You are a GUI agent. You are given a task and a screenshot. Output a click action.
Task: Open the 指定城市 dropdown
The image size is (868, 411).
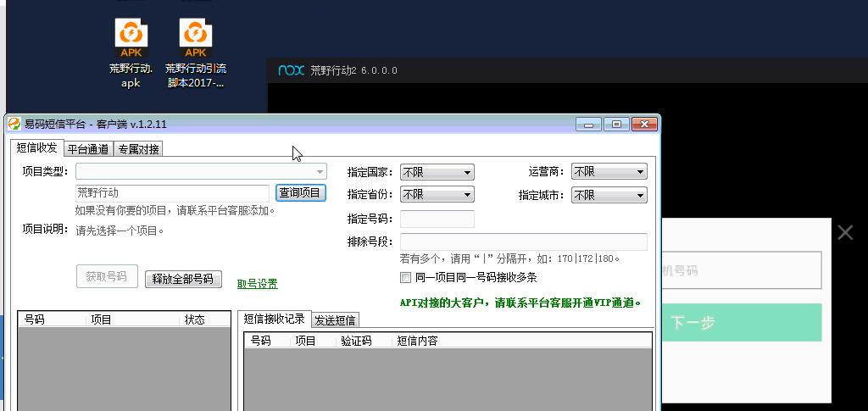pos(609,195)
